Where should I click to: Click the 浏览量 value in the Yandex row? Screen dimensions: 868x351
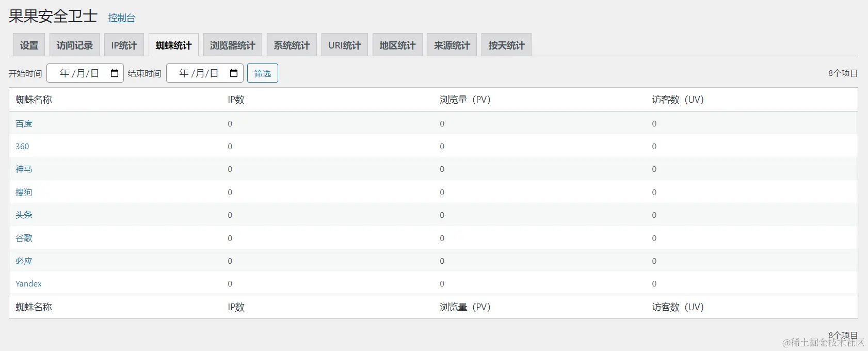pyautogui.click(x=442, y=284)
